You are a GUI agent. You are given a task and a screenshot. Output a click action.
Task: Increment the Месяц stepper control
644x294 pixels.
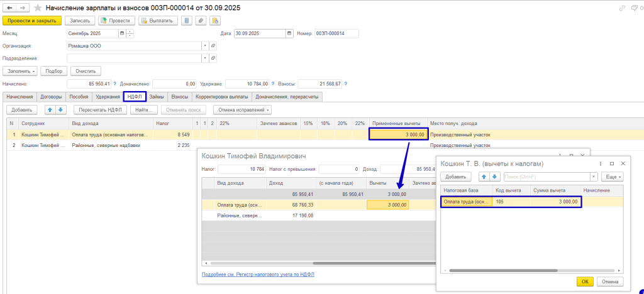pos(130,31)
